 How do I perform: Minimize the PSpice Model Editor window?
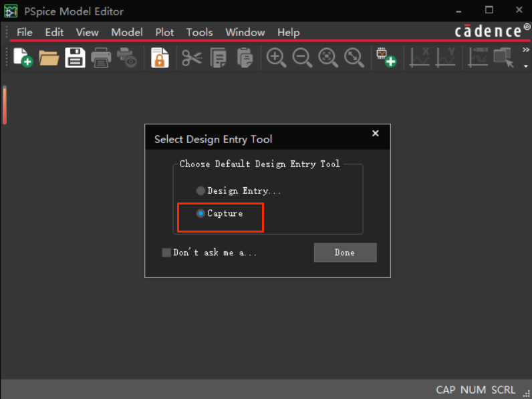click(x=458, y=11)
